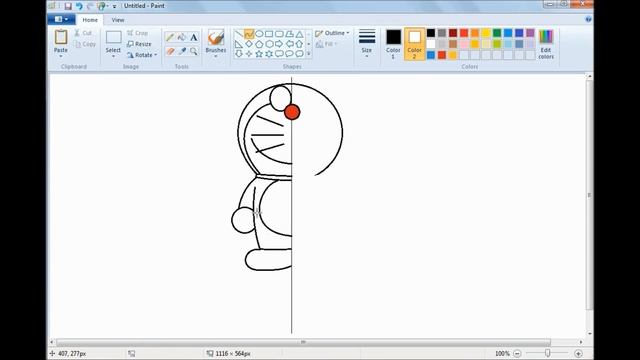640x360 pixels.
Task: Choose the Up arrow shape
Action: 299,44
